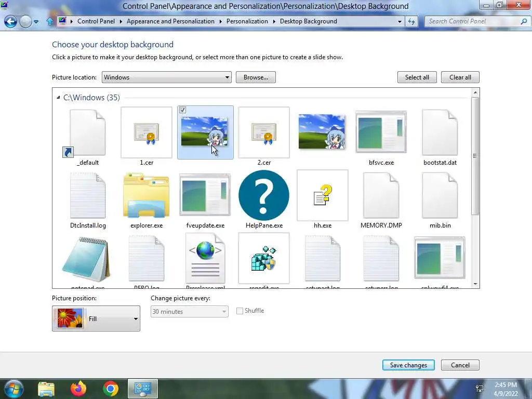Open the Picture location dropdown
532x399 pixels.
[x=167, y=77]
